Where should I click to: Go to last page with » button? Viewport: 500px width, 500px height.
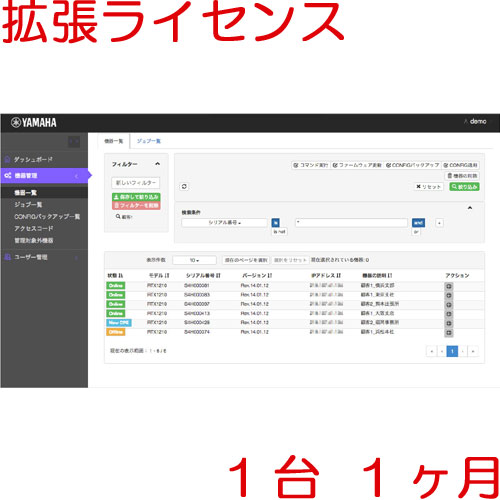point(473,351)
